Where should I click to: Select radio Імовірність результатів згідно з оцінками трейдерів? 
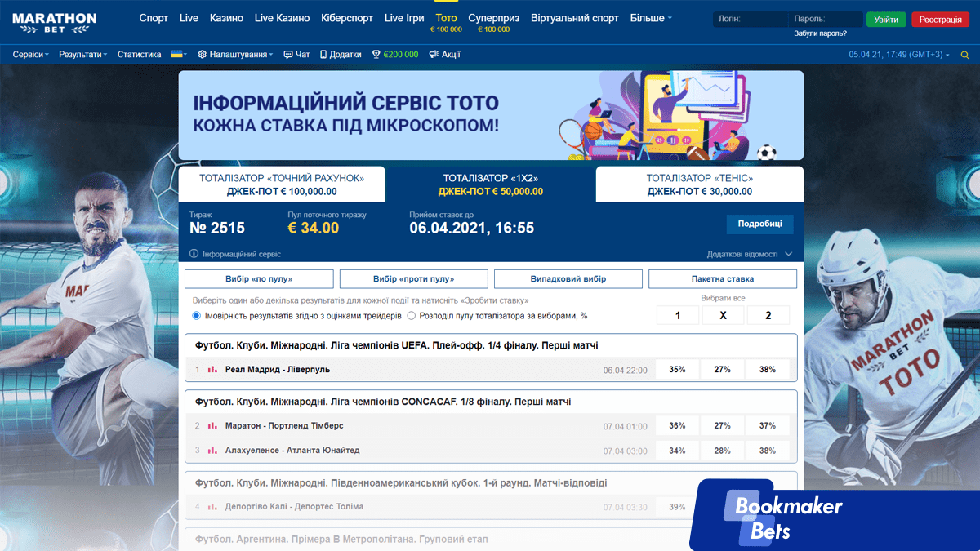coord(196,316)
